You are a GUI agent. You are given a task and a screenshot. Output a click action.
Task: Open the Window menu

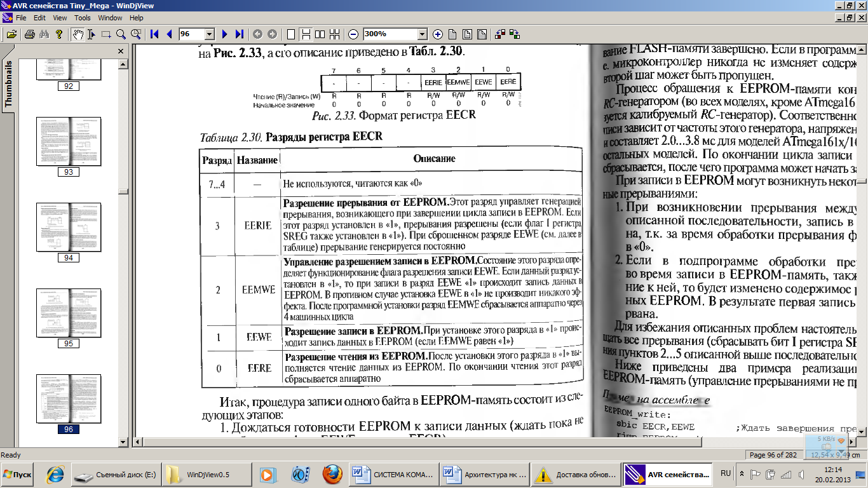pos(111,18)
